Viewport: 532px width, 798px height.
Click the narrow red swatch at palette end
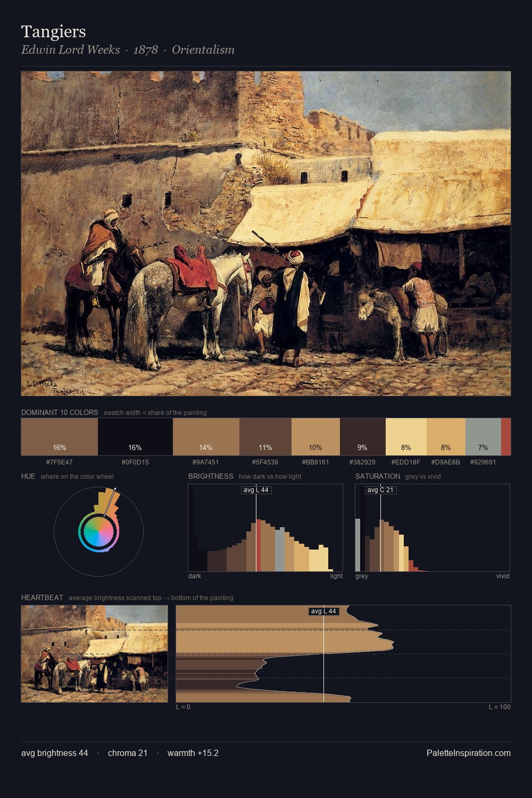(506, 437)
